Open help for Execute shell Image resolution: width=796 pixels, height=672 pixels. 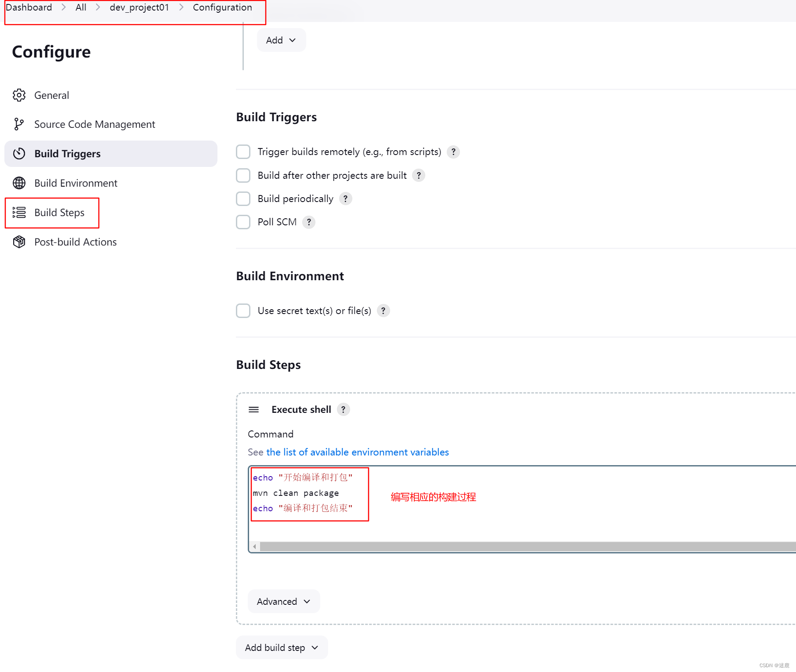[344, 410]
